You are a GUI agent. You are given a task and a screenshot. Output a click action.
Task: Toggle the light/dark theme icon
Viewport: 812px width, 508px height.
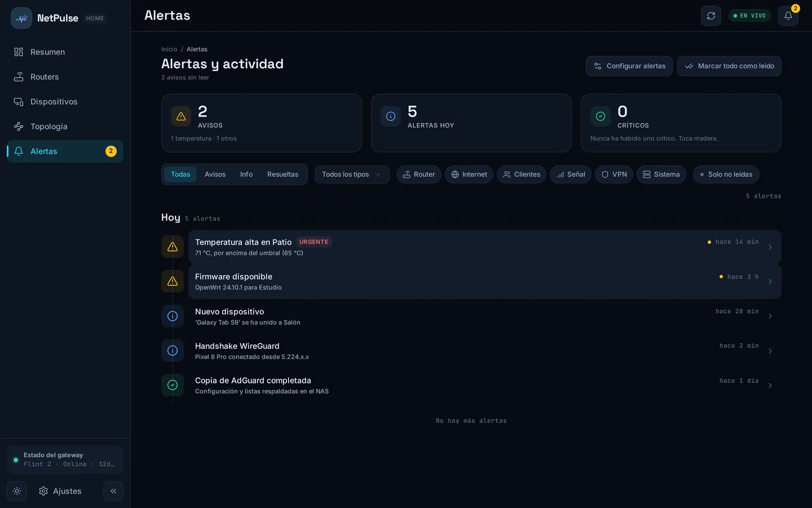(17, 491)
